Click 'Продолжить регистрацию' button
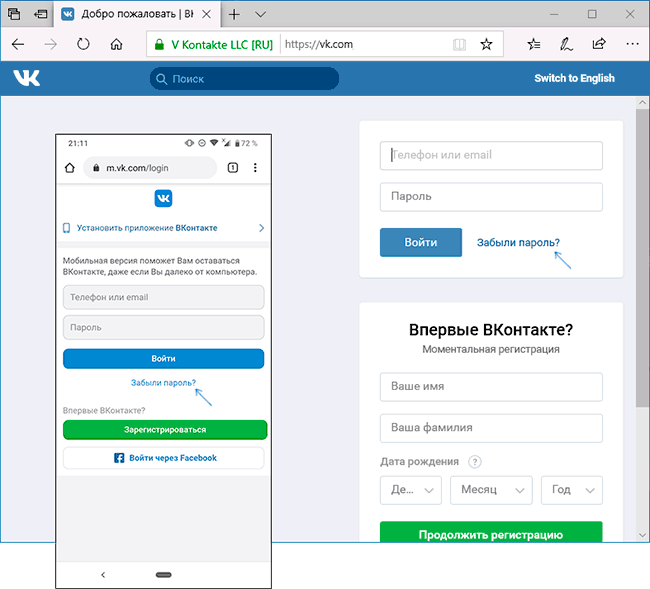The height and width of the screenshot is (589, 650). pos(491,532)
